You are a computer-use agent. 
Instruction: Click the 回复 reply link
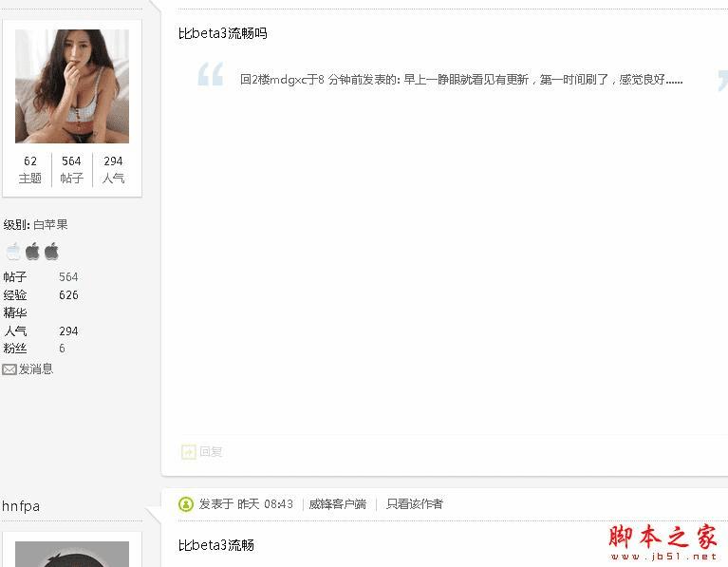[211, 451]
